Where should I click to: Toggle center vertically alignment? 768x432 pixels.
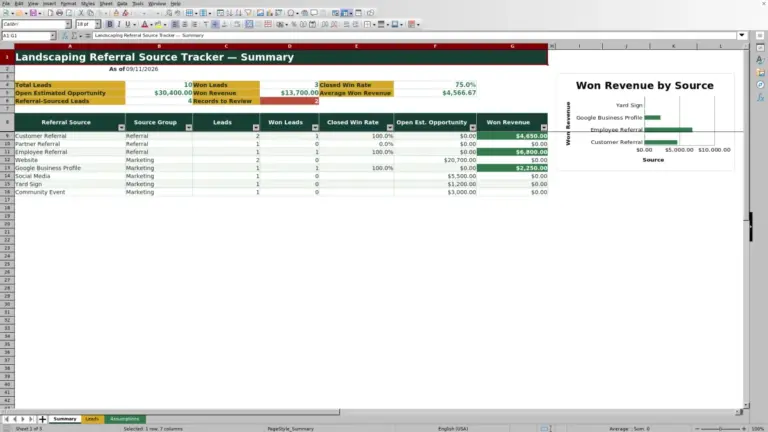(x=215, y=24)
